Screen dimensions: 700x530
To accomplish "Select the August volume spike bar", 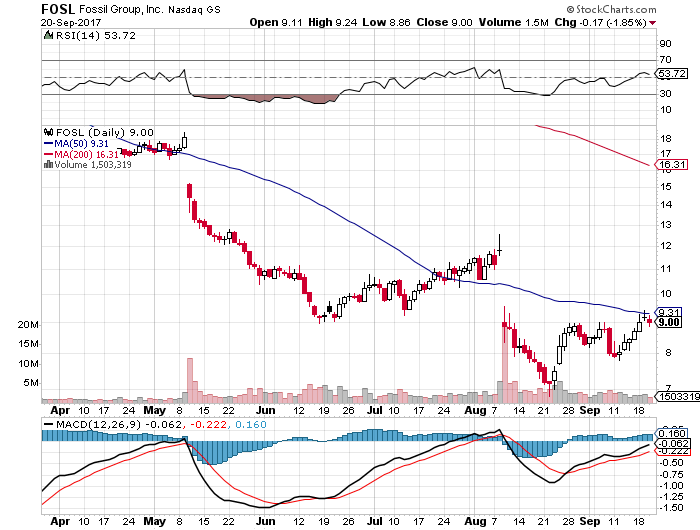I will pos(504,362).
